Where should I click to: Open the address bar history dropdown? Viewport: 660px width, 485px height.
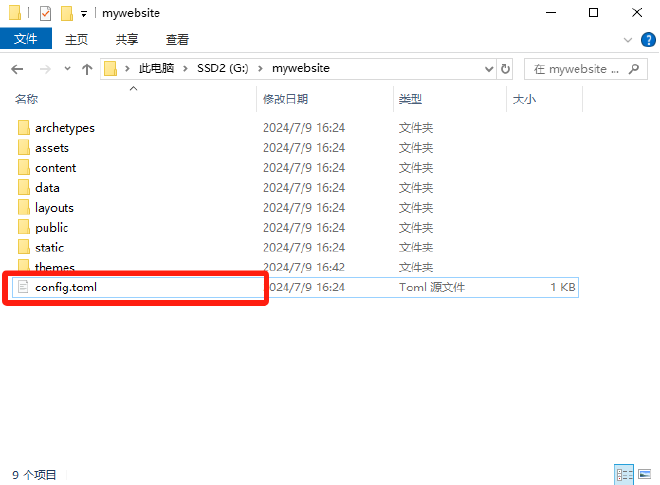[x=489, y=69]
